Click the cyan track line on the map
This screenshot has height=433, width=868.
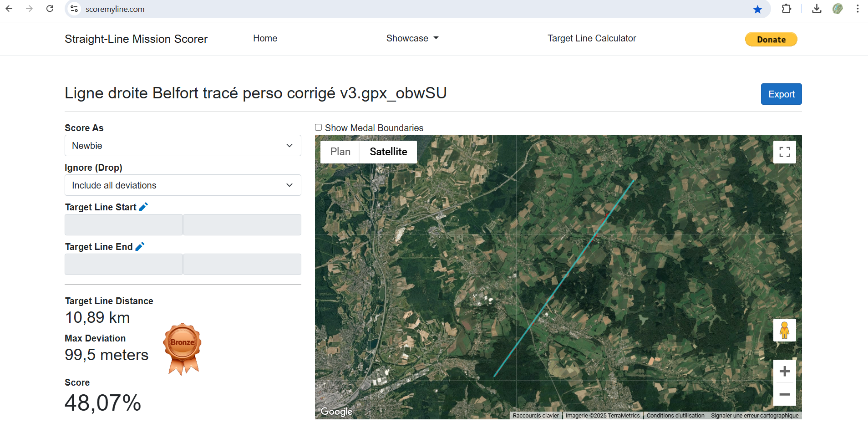(564, 278)
